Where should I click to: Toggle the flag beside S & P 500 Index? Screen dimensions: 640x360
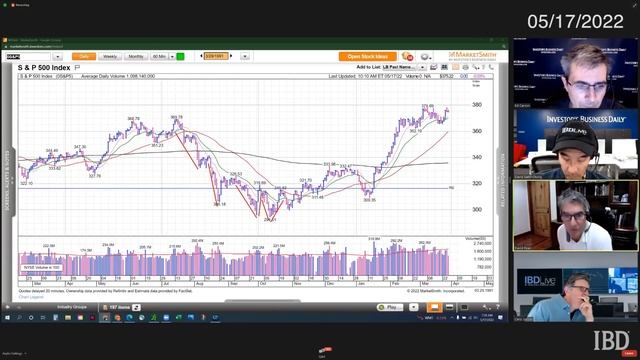pyautogui.click(x=77, y=67)
